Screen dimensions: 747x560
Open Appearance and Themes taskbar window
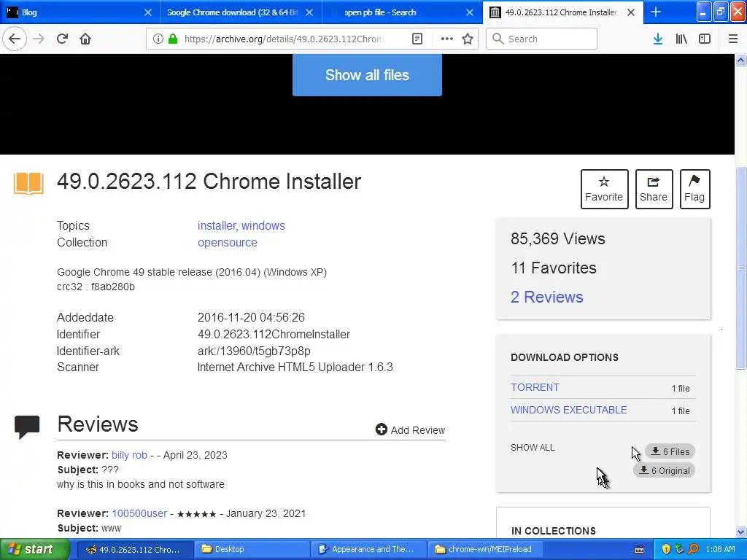(368, 549)
